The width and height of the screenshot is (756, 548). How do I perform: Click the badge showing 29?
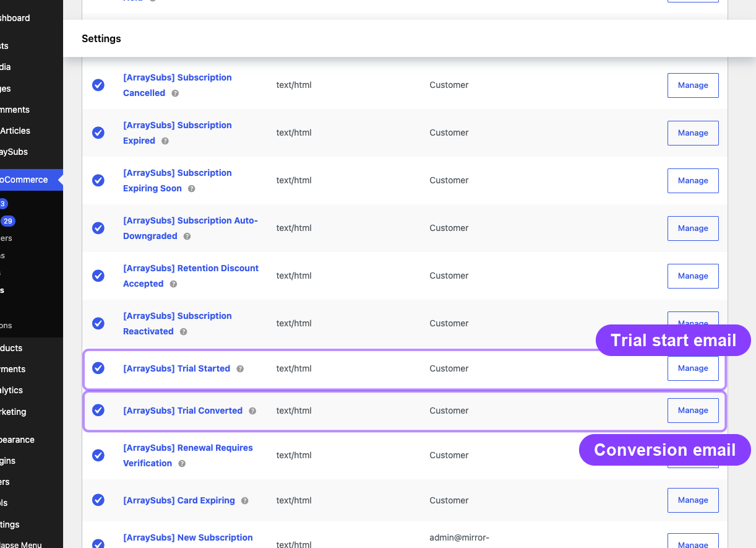[x=7, y=221]
